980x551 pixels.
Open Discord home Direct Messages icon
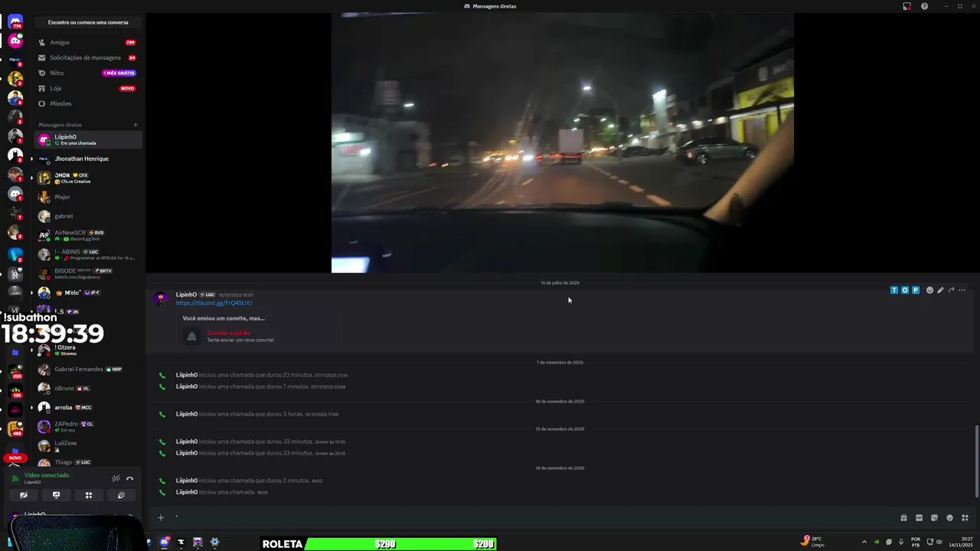tap(15, 21)
